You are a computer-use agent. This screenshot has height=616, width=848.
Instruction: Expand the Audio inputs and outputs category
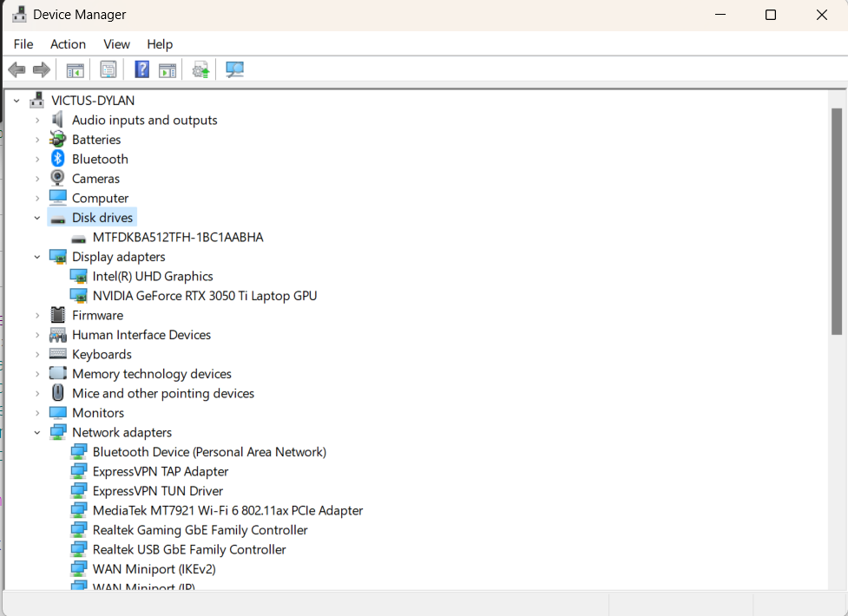coord(36,120)
